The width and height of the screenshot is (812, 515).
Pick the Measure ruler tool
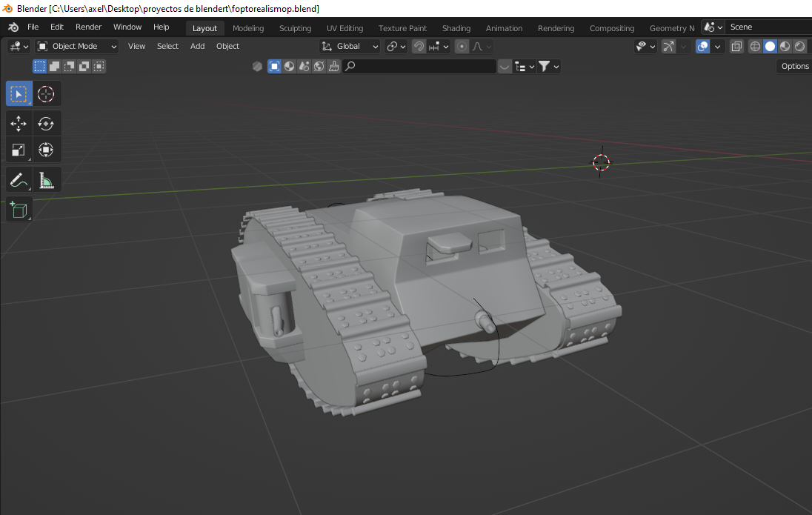click(46, 180)
